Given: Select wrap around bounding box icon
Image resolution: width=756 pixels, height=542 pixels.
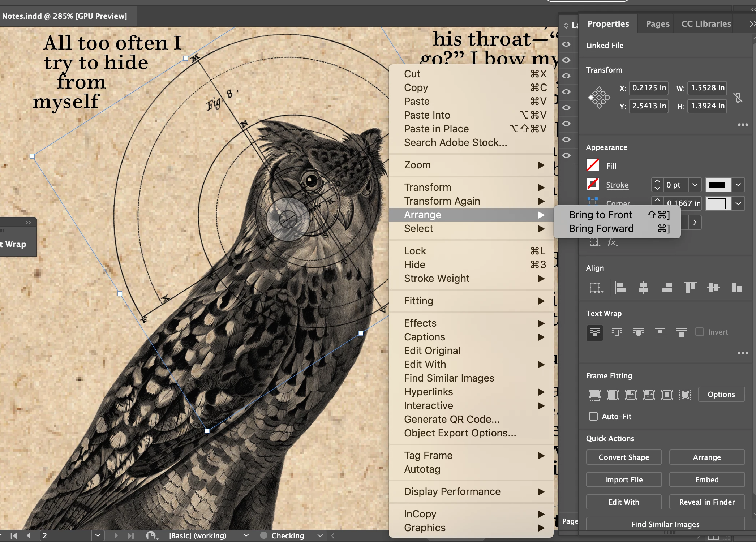Looking at the screenshot, I should (x=617, y=332).
